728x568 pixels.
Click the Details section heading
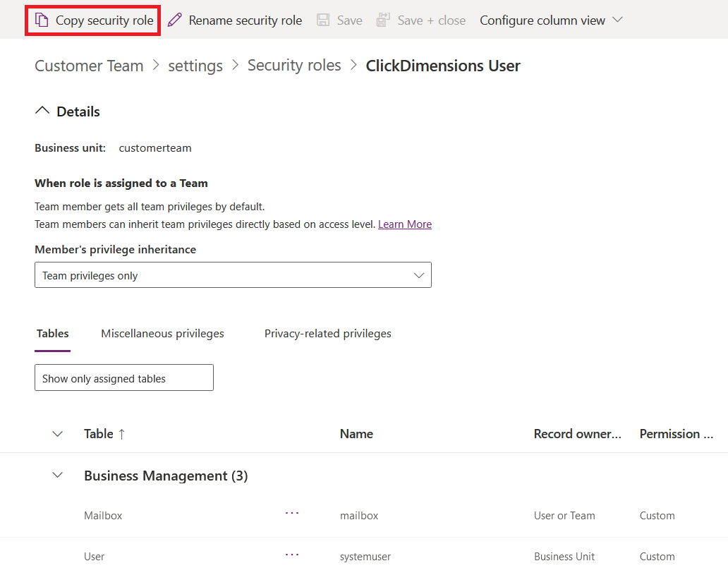coord(78,111)
